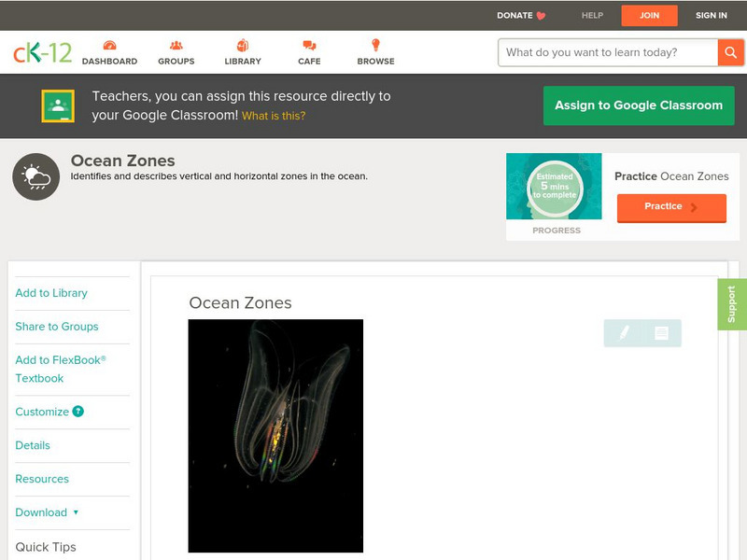Screen dimensions: 747x560
Task: Open the Cafe chat bubbles icon
Action: coord(309,45)
